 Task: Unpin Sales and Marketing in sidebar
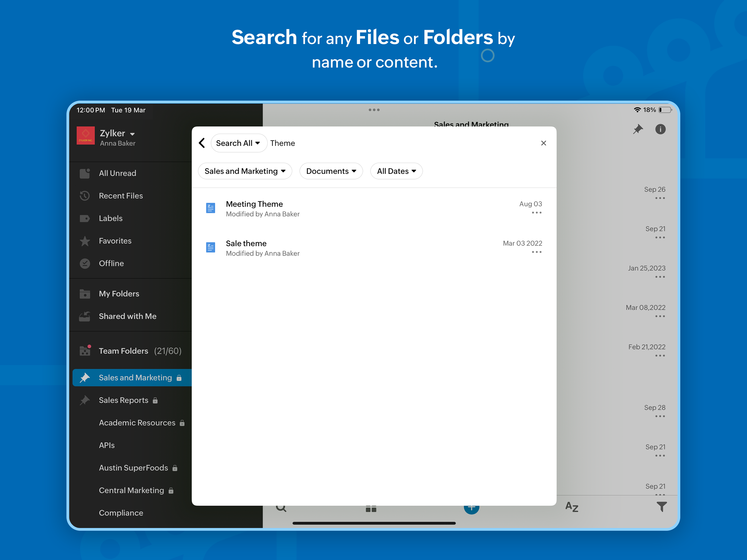[85, 378]
